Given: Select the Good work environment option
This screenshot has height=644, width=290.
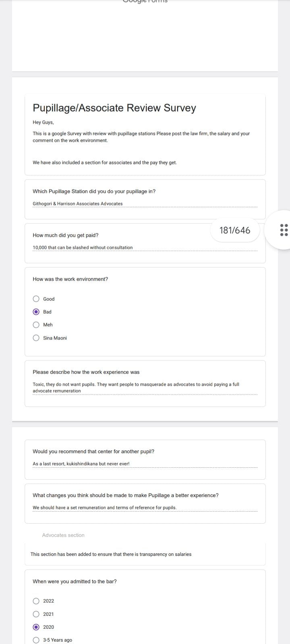Looking at the screenshot, I should [36, 299].
